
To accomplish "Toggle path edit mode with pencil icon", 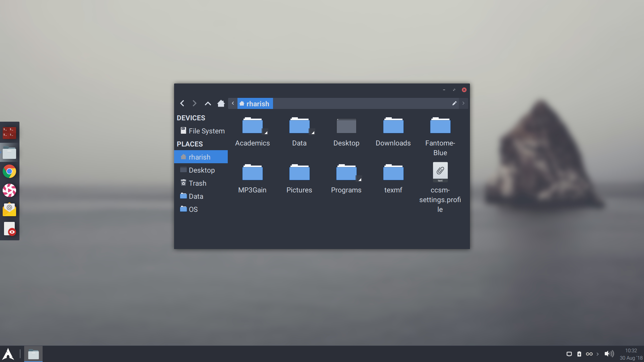I will pyautogui.click(x=454, y=103).
